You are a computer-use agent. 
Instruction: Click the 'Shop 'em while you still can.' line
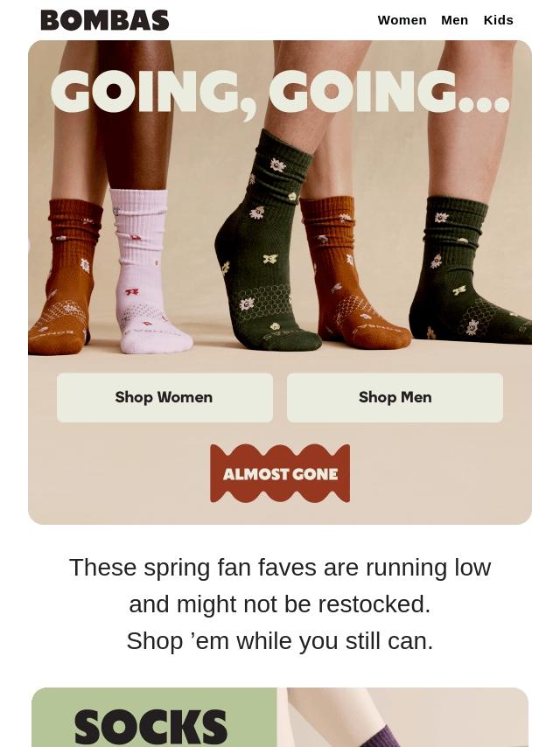click(280, 641)
